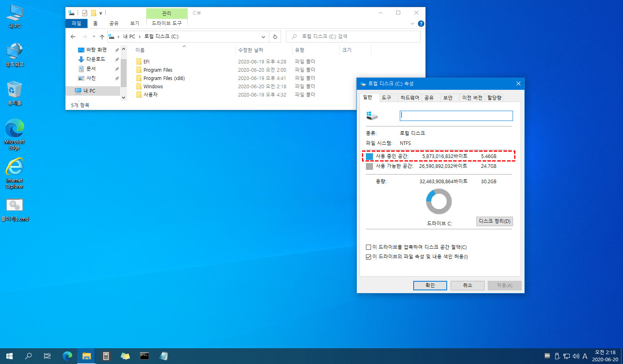This screenshot has width=623, height=364.
Task: Open Task View on the taskbar
Action: tap(47, 356)
